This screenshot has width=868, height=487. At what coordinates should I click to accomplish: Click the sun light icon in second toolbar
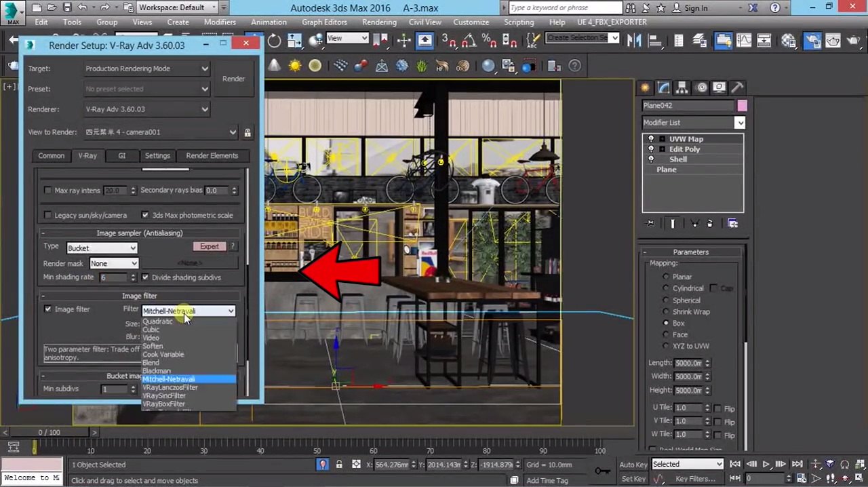(294, 66)
